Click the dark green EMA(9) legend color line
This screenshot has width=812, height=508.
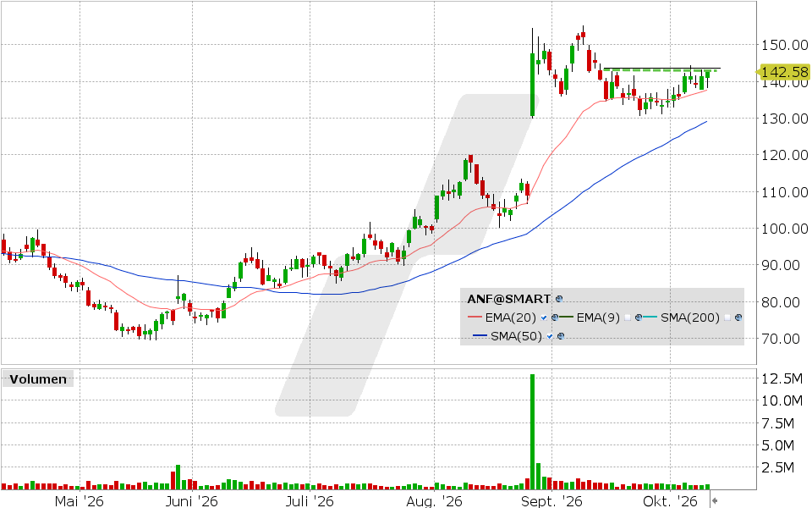(x=566, y=317)
